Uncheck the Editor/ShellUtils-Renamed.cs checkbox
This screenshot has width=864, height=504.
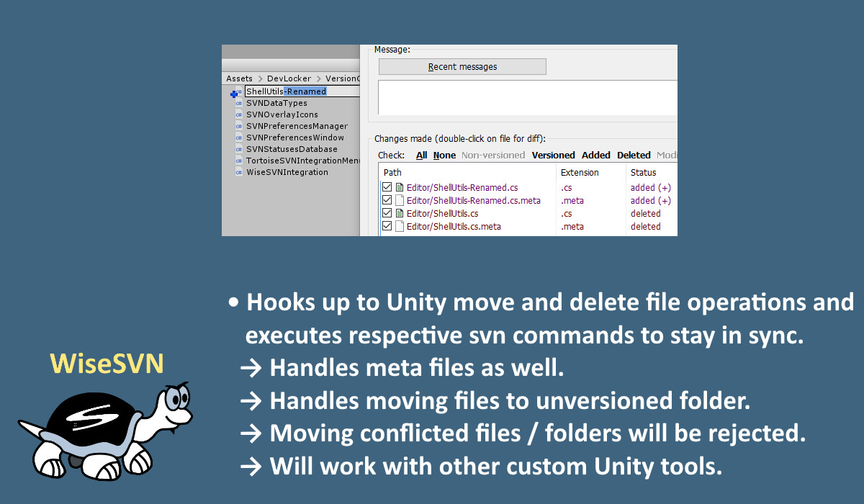(387, 188)
